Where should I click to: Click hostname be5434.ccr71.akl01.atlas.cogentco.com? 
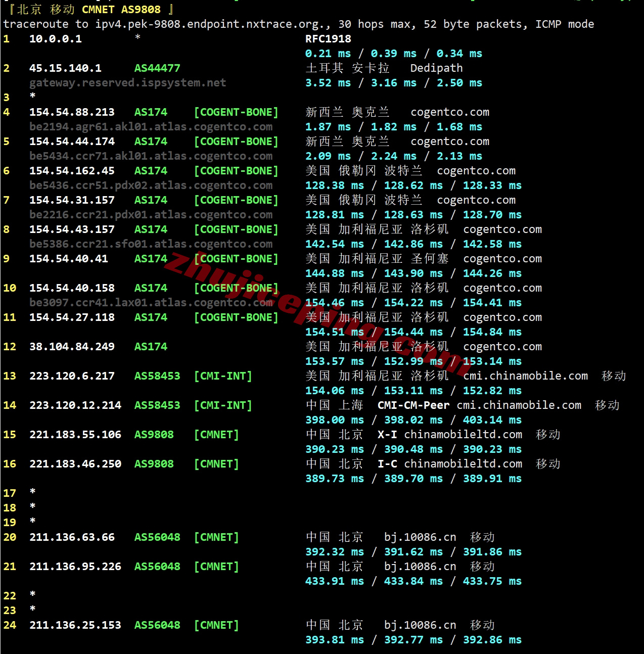pos(151,156)
